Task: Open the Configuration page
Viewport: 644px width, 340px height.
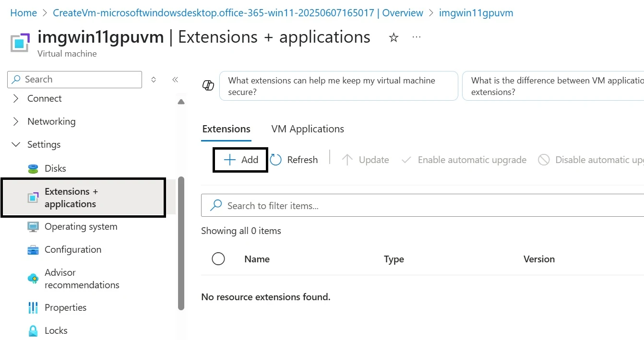Action: [x=73, y=250]
